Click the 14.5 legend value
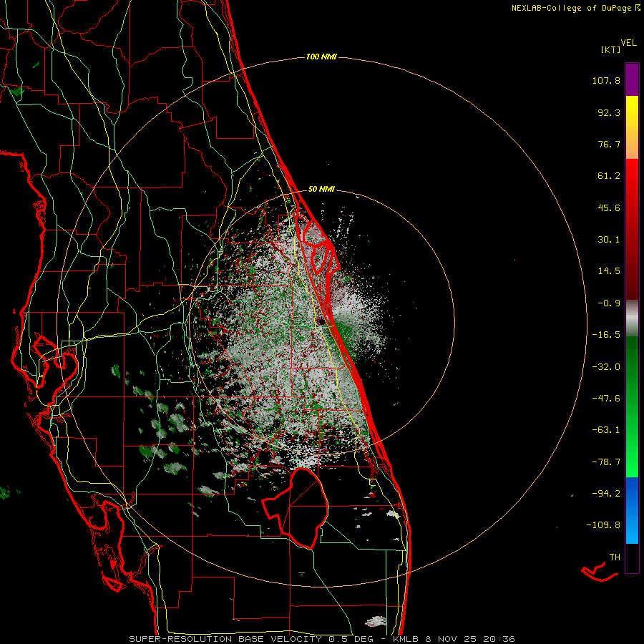This screenshot has height=644, width=644. coord(609,271)
